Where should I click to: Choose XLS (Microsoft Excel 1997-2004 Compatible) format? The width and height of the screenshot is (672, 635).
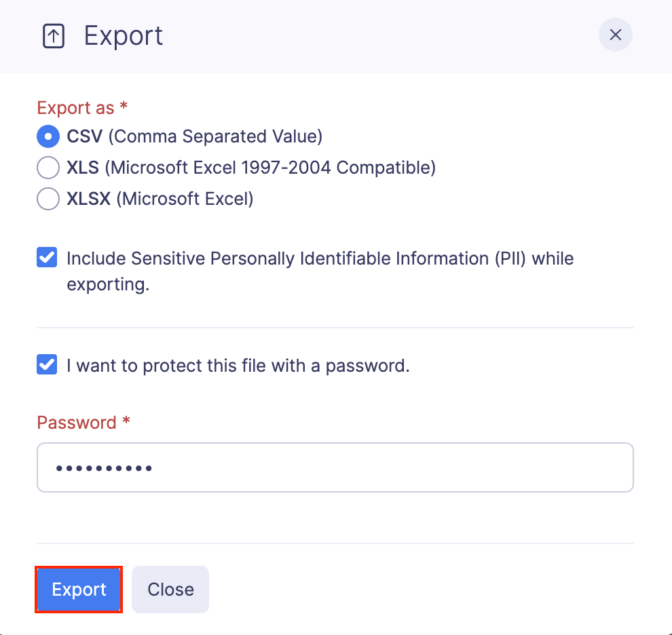48,168
